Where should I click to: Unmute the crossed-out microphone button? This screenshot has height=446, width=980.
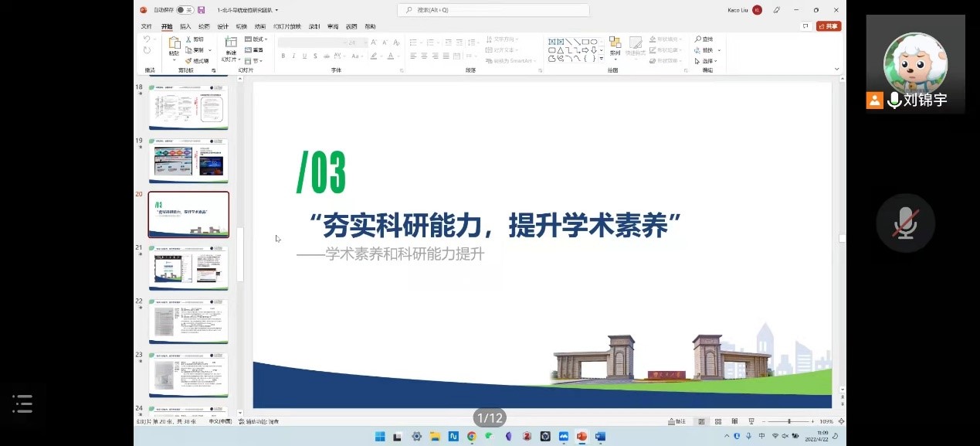905,223
